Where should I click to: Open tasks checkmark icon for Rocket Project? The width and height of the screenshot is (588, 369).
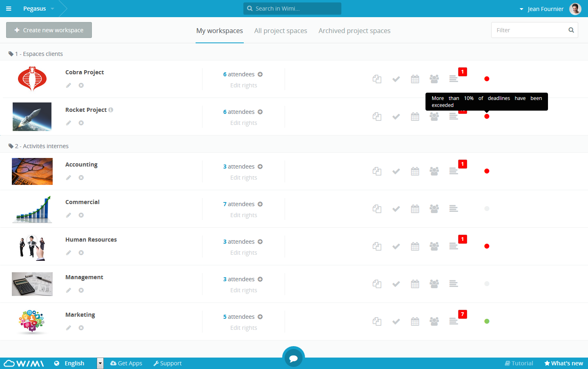(396, 117)
